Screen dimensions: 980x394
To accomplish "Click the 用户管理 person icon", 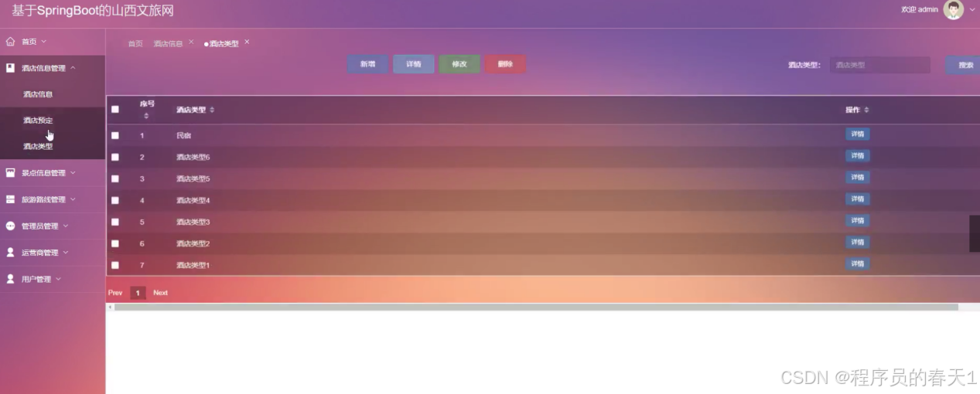I will 10,279.
